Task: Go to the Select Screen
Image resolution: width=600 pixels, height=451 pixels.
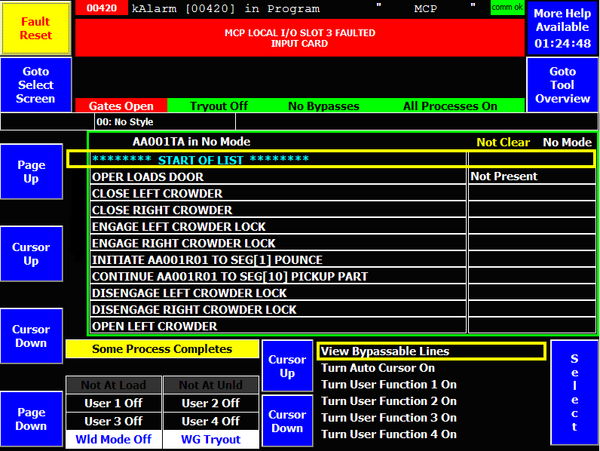Action: (x=36, y=86)
